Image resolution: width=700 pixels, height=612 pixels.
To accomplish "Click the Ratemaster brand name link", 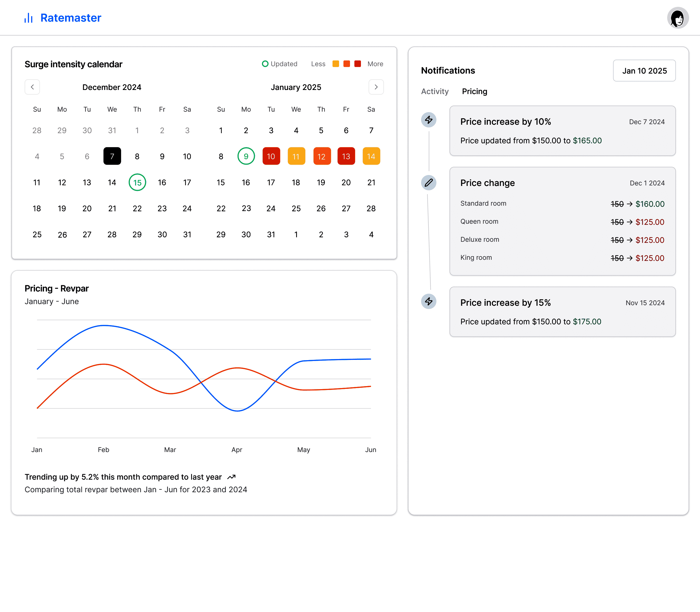I will (71, 18).
